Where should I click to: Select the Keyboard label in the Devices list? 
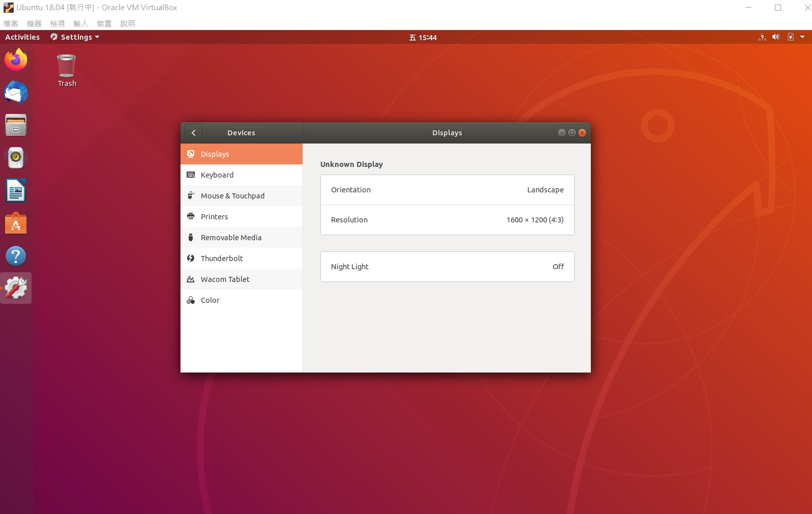pyautogui.click(x=217, y=175)
